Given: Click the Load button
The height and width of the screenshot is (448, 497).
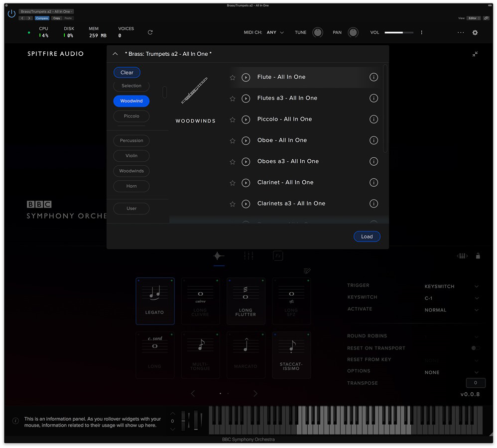Looking at the screenshot, I should click(367, 236).
